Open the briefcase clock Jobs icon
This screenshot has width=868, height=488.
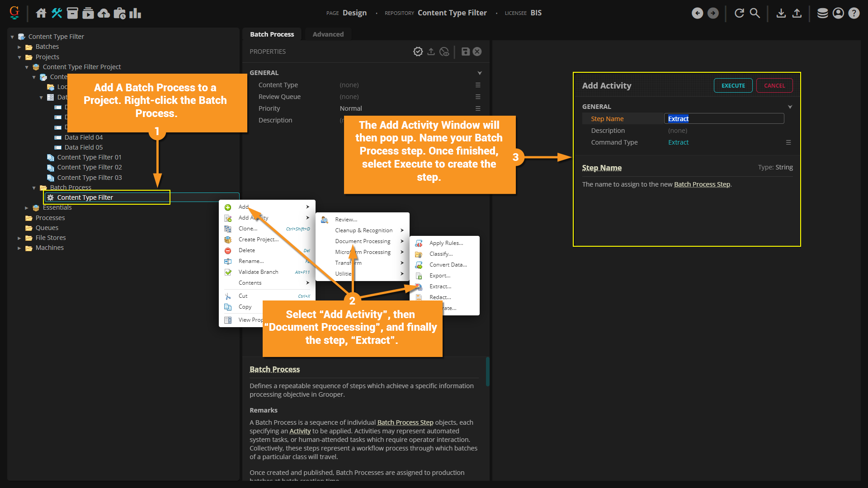119,13
